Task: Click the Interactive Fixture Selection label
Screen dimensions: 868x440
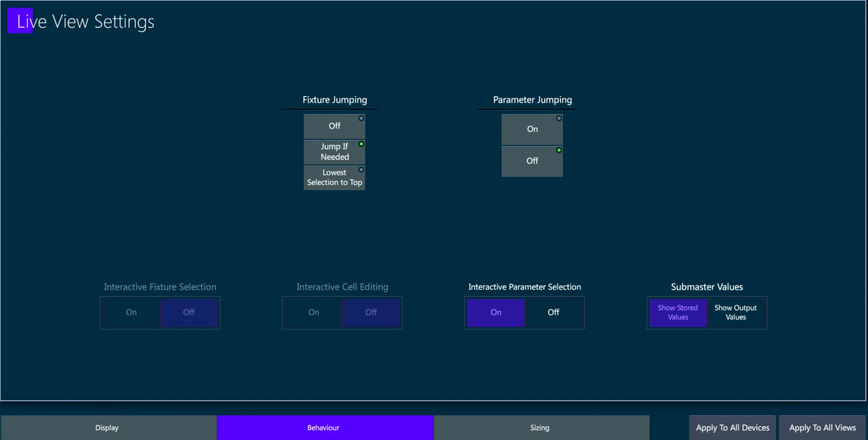Action: coord(160,287)
